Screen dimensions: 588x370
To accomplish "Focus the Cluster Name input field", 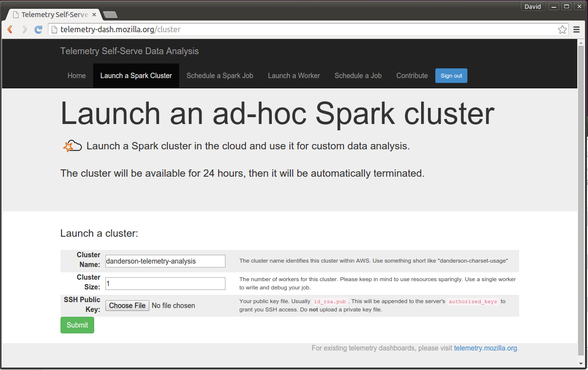I will [x=165, y=261].
